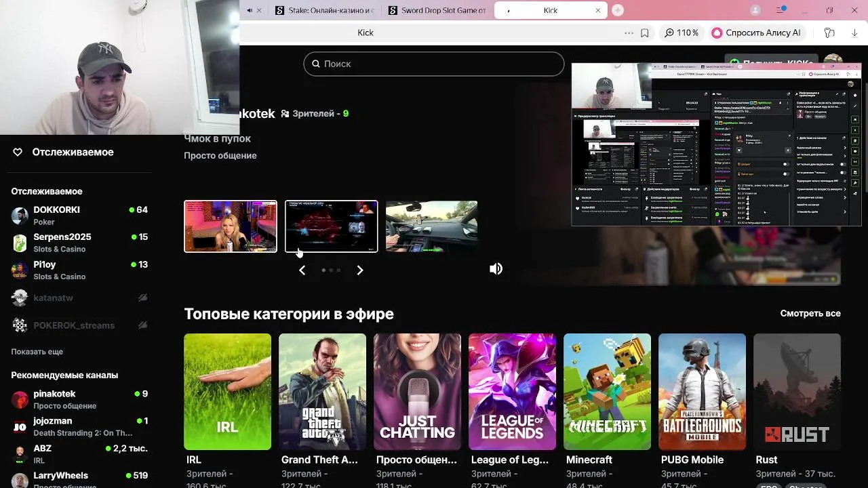The image size is (868, 488).
Task: Click the carousel pagination dots
Action: click(331, 270)
